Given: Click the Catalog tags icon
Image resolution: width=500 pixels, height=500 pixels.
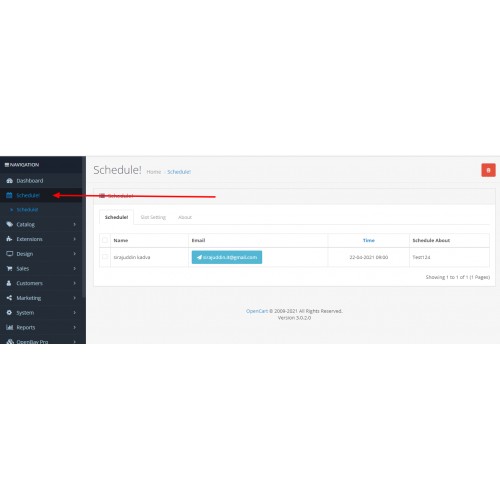Looking at the screenshot, I should [9, 224].
